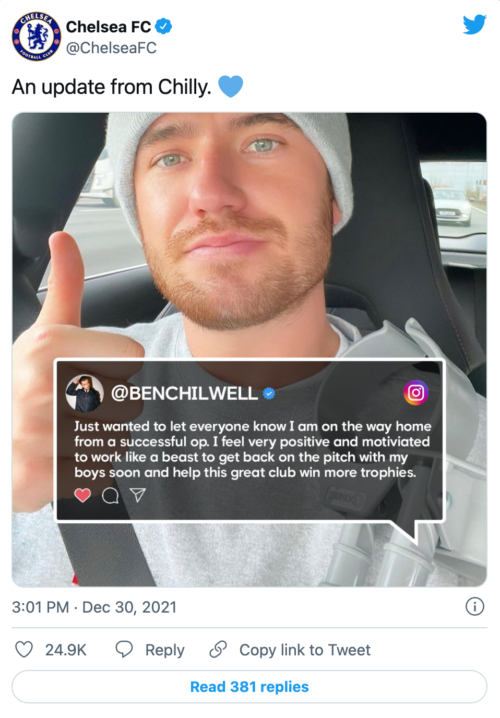Click the Copy link to Tweet text
500x718 pixels.
coord(305,650)
